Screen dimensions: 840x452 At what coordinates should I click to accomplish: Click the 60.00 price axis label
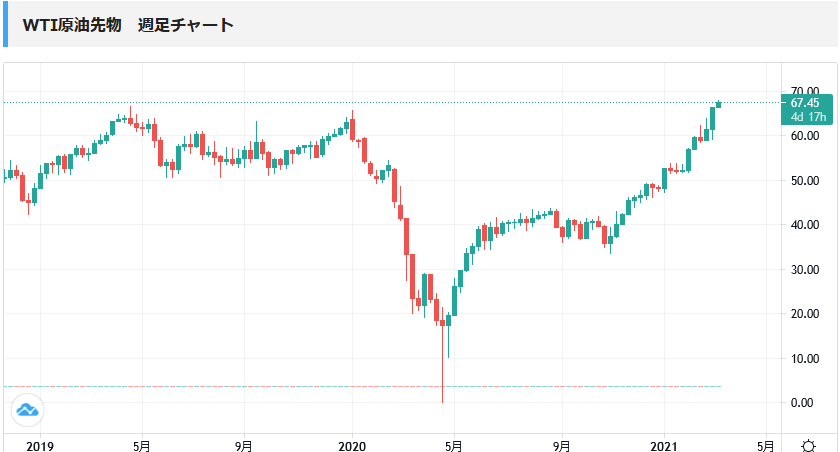(805, 136)
